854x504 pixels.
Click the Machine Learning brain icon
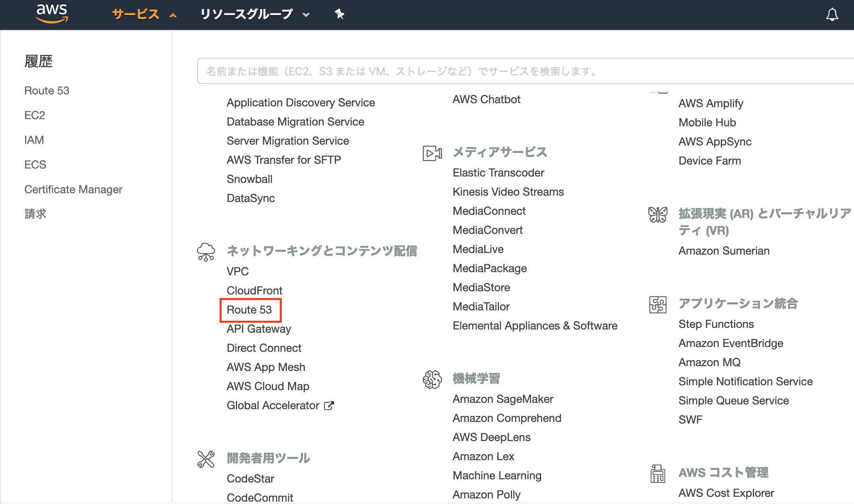[x=432, y=379]
